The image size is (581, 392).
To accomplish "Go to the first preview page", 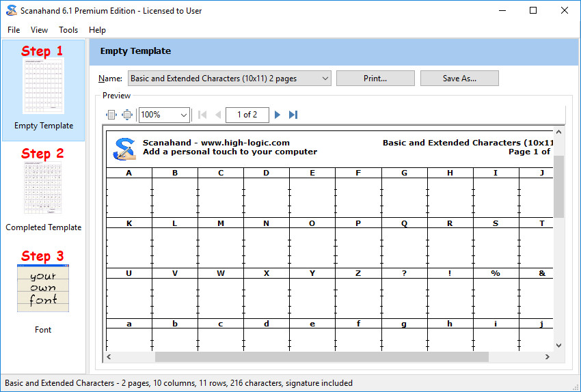I will coord(202,115).
